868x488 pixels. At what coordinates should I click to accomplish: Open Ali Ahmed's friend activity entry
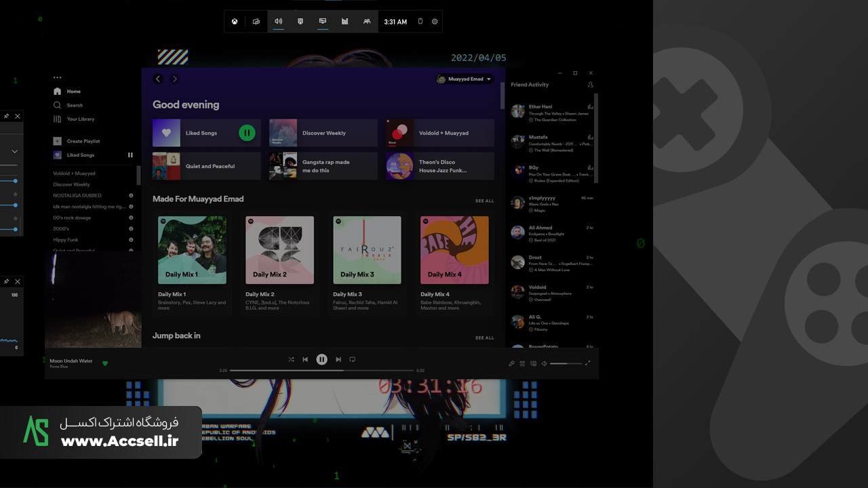click(552, 234)
